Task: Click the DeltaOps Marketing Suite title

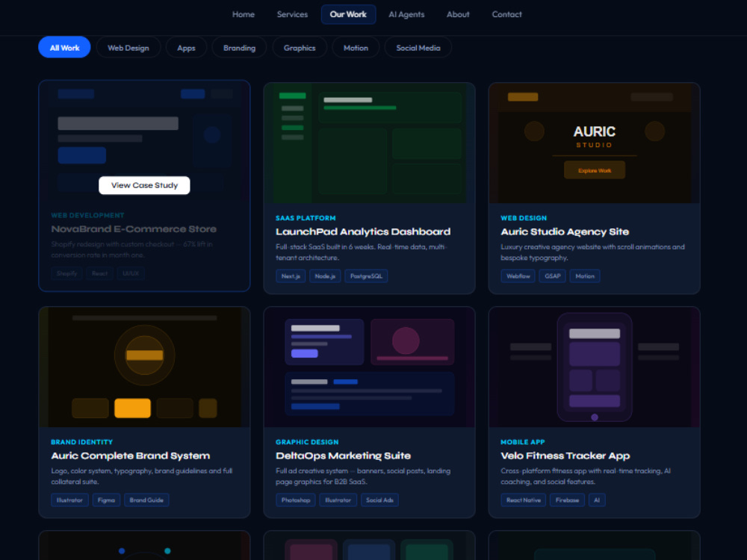Action: point(343,455)
